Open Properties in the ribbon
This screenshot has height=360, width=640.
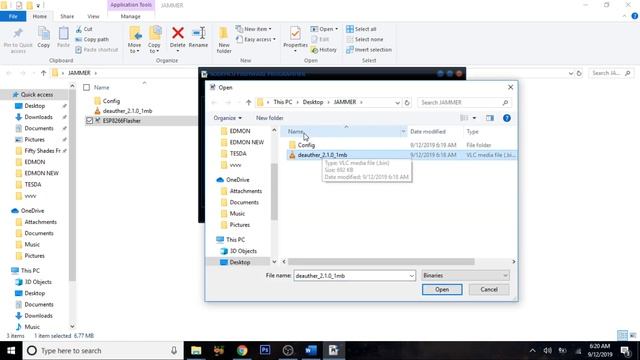[295, 38]
